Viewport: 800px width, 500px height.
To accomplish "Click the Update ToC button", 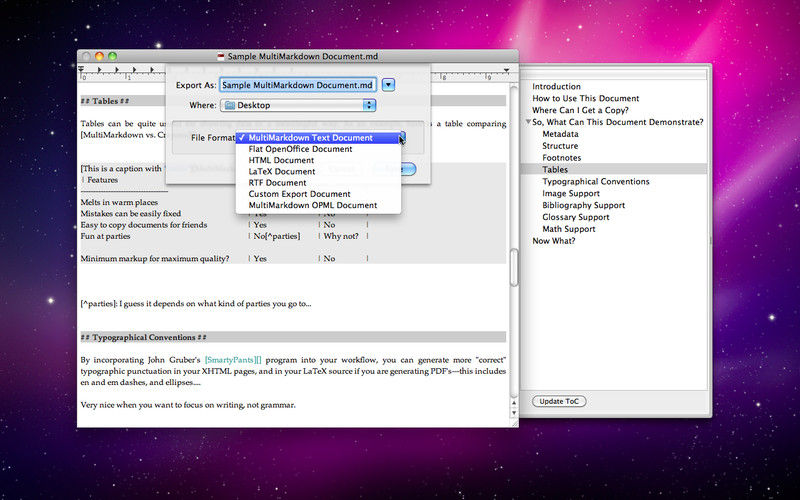I will [559, 401].
